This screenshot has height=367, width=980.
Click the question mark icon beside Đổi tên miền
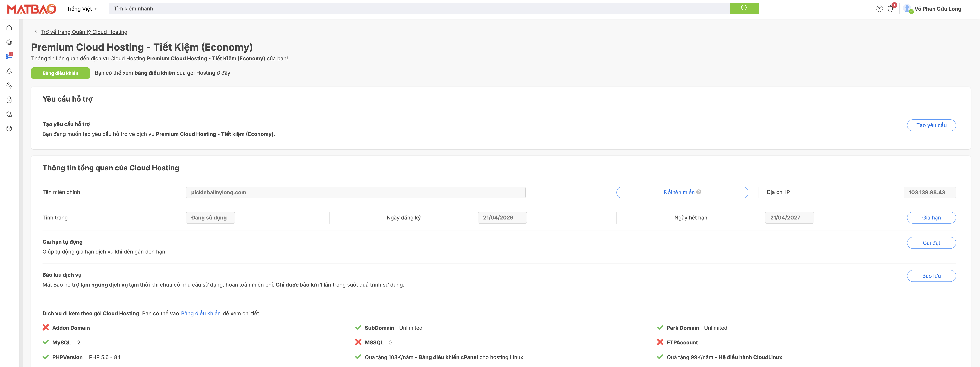coord(699,192)
